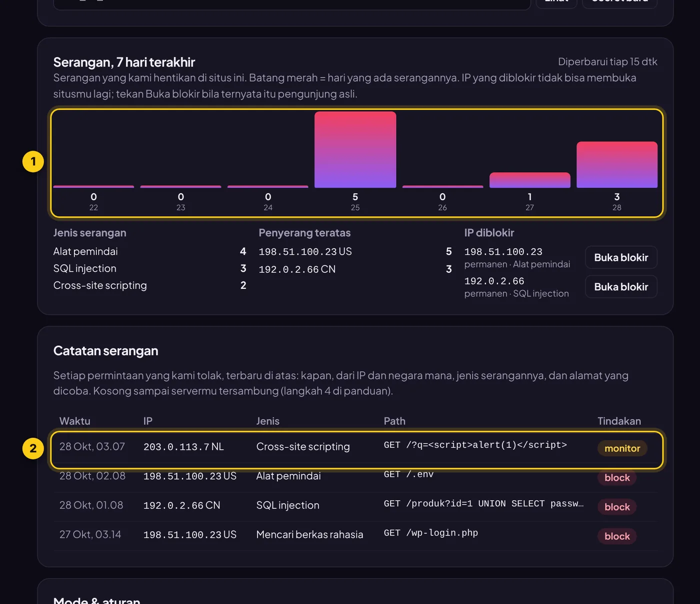
Task: Click the 'Serangan, 7 hari terakhir' heading
Action: point(124,62)
